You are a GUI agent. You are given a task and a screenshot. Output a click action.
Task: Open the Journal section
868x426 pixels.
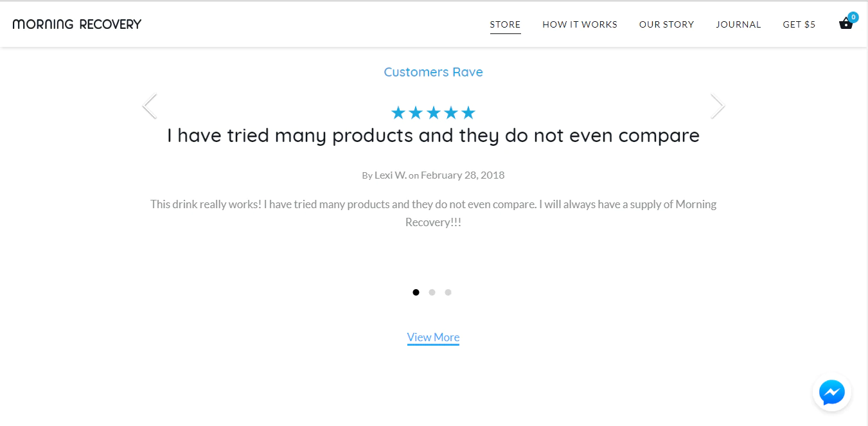[x=738, y=24]
